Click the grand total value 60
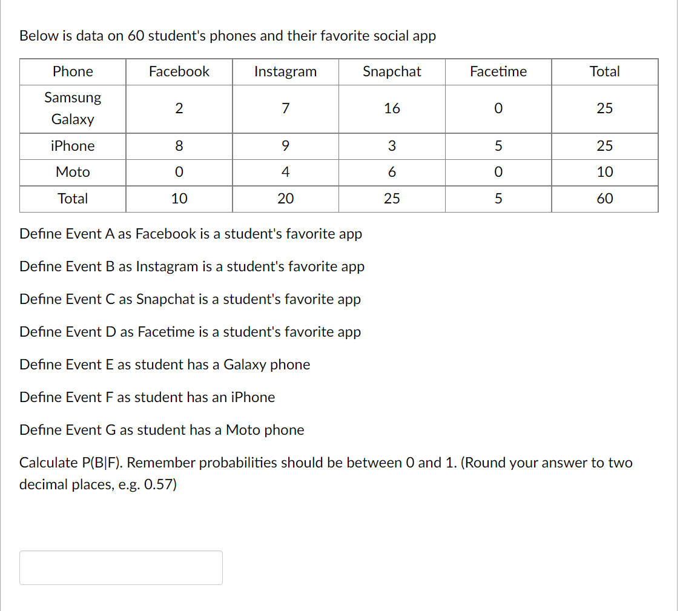700x611 pixels. pyautogui.click(x=604, y=199)
